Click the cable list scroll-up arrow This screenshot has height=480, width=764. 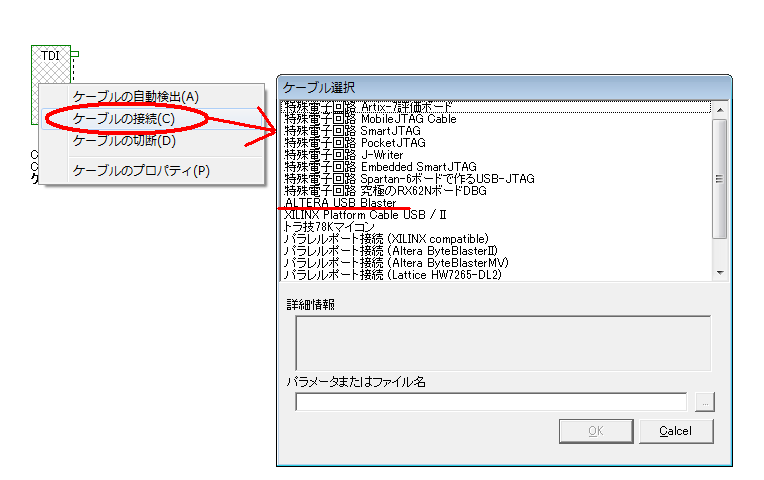719,106
